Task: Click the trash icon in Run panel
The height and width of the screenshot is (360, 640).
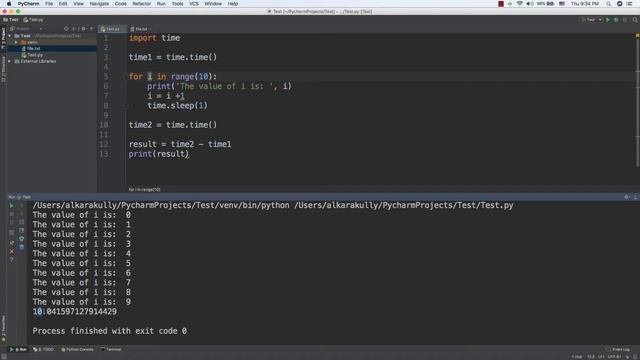Action: point(21,247)
